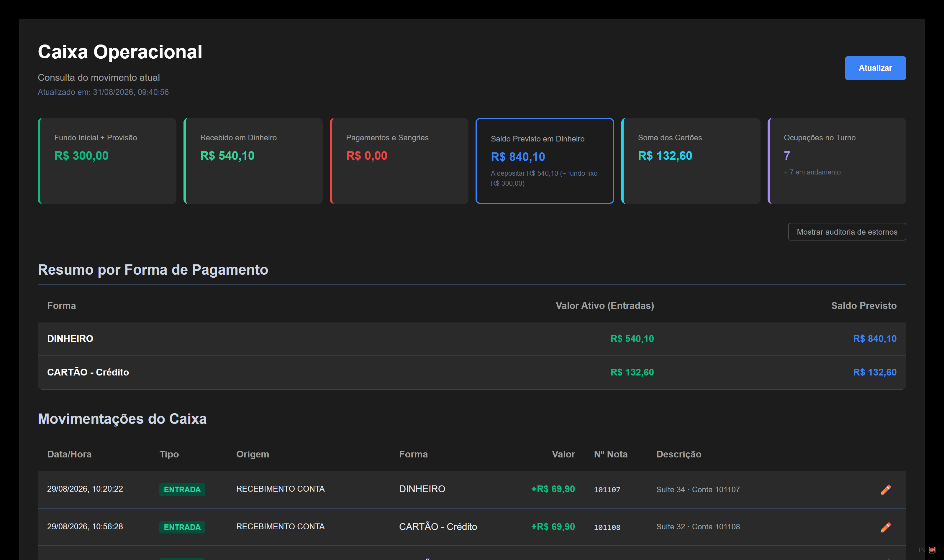Click the "A depositar R$ 540,10" note
This screenshot has width=944, height=560.
(544, 178)
